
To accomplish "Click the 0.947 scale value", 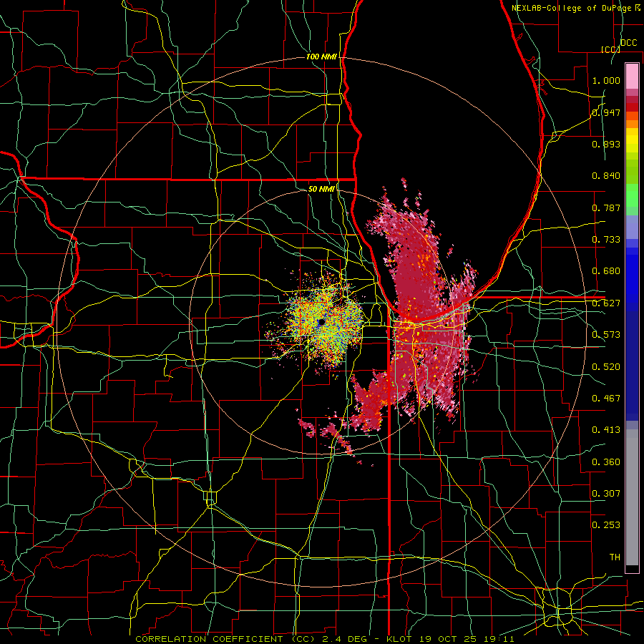I will [x=606, y=112].
